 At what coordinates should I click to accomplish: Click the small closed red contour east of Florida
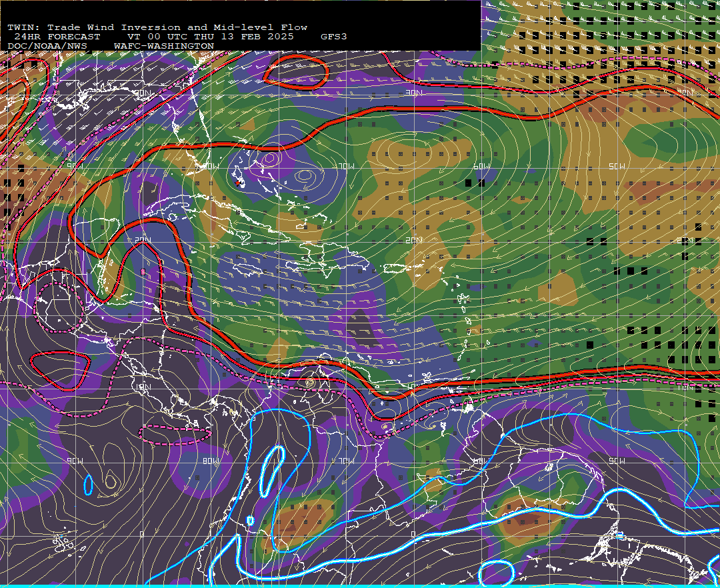point(296,71)
